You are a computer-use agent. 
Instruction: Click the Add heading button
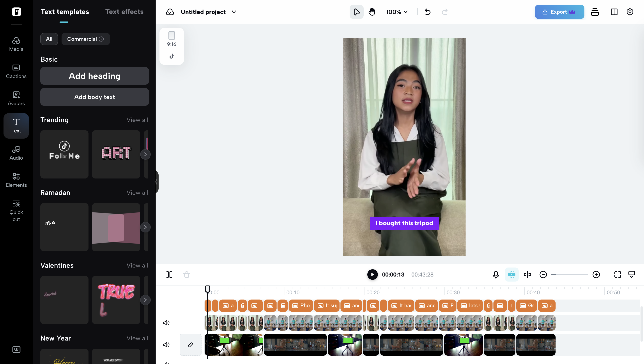click(94, 76)
